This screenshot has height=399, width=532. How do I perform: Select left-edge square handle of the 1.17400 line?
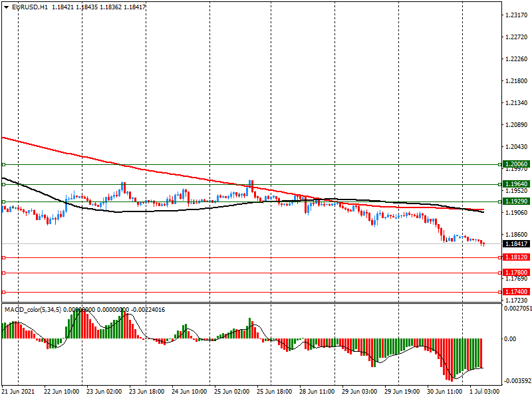pyautogui.click(x=3, y=292)
